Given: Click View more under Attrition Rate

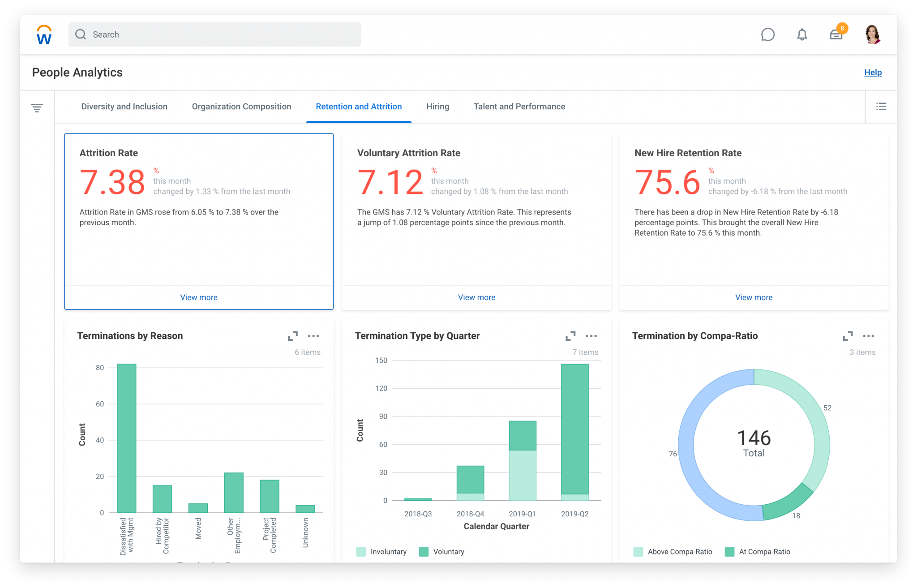Looking at the screenshot, I should pos(198,297).
